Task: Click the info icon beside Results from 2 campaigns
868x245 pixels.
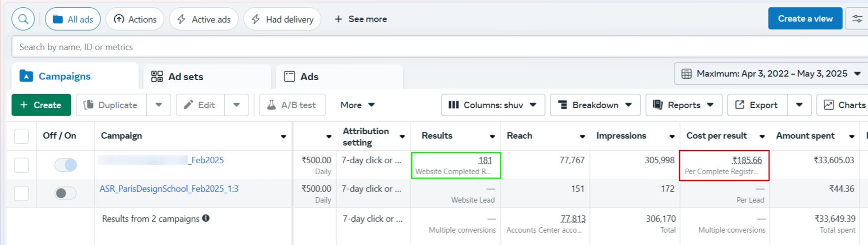Action: pos(206,218)
